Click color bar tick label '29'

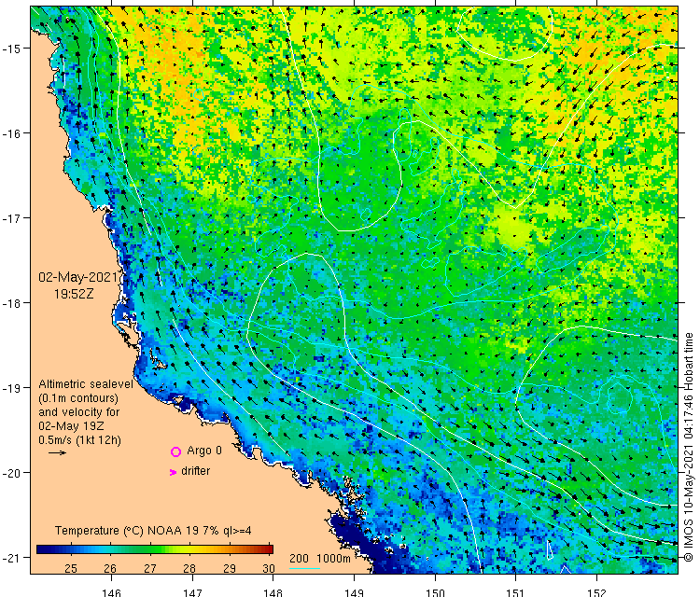tap(230, 568)
